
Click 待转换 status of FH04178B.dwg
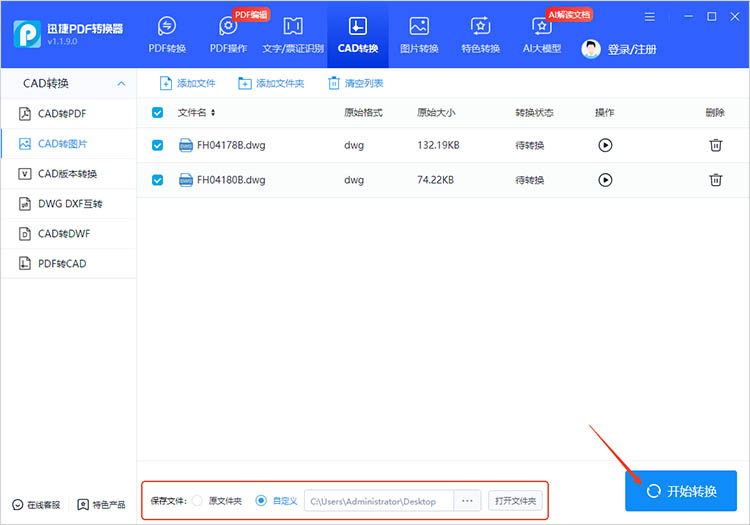529,145
